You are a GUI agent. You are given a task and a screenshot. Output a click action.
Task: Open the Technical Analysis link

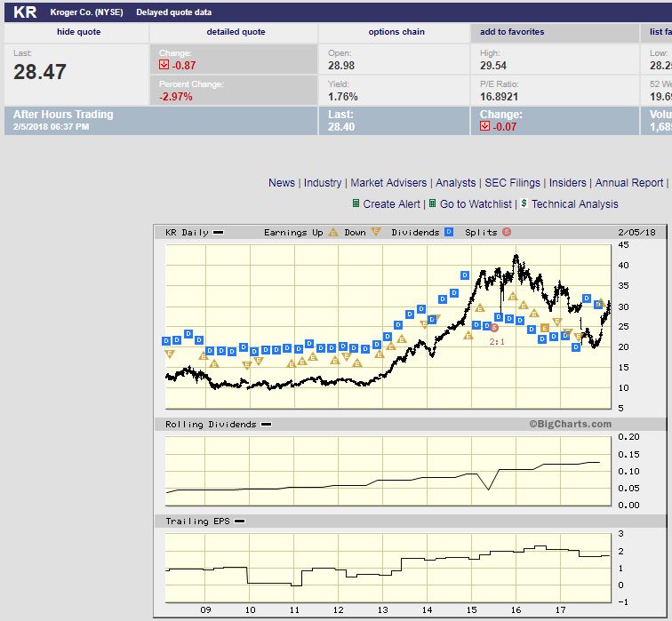coord(575,204)
